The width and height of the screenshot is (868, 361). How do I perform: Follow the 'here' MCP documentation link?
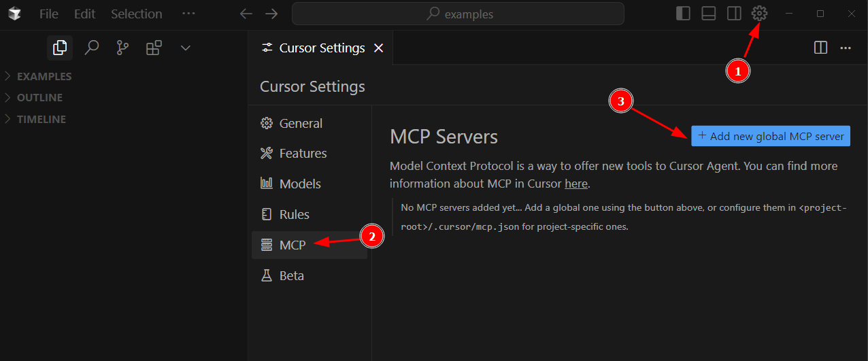point(575,184)
